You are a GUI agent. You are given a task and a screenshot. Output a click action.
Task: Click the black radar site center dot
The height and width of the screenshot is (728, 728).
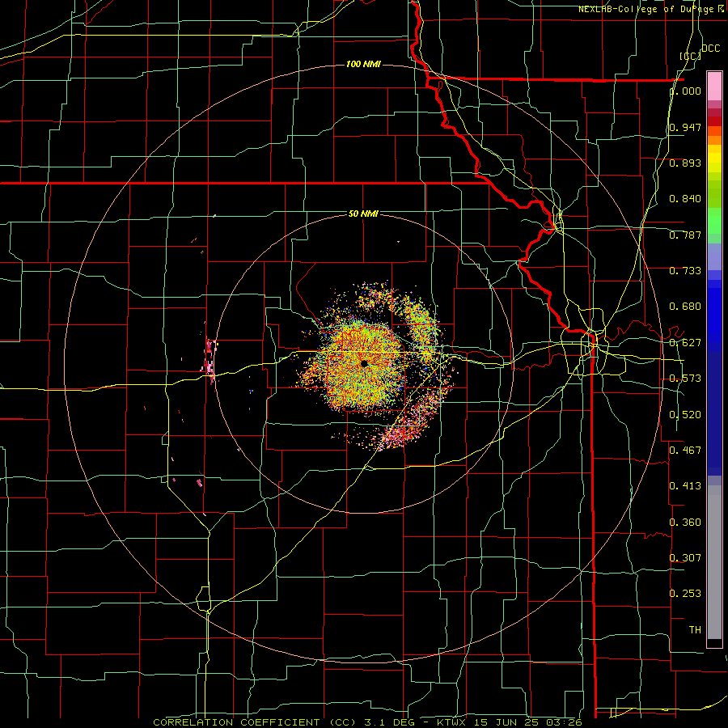pos(364,363)
